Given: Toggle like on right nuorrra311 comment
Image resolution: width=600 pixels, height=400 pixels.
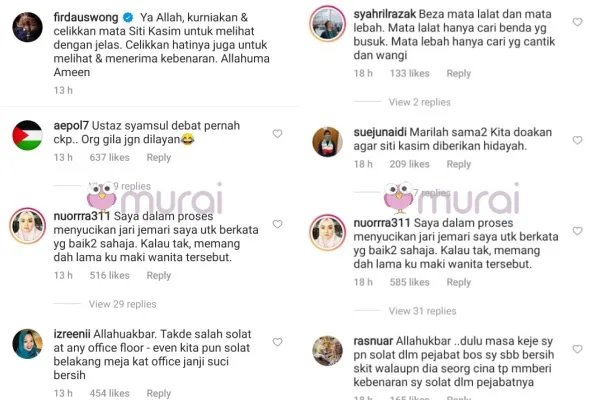Looking at the screenshot, I should tap(577, 231).
